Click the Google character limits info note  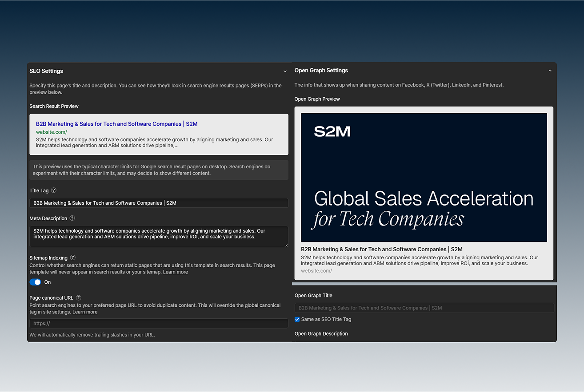pyautogui.click(x=159, y=170)
